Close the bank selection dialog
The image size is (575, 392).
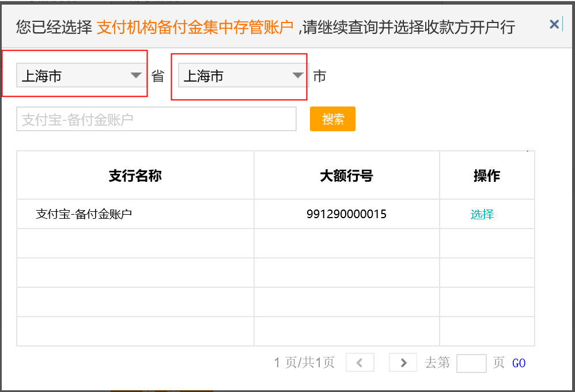[x=554, y=24]
